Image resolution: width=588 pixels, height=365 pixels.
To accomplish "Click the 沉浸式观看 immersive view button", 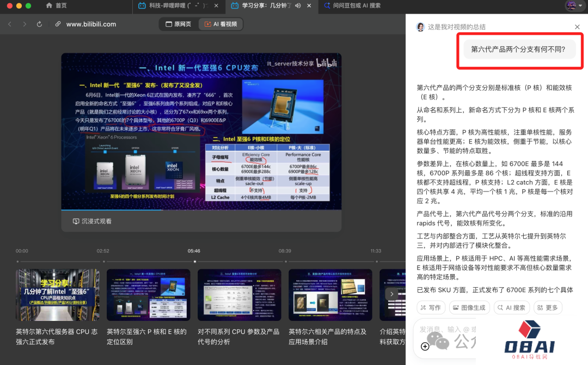I will [x=92, y=221].
